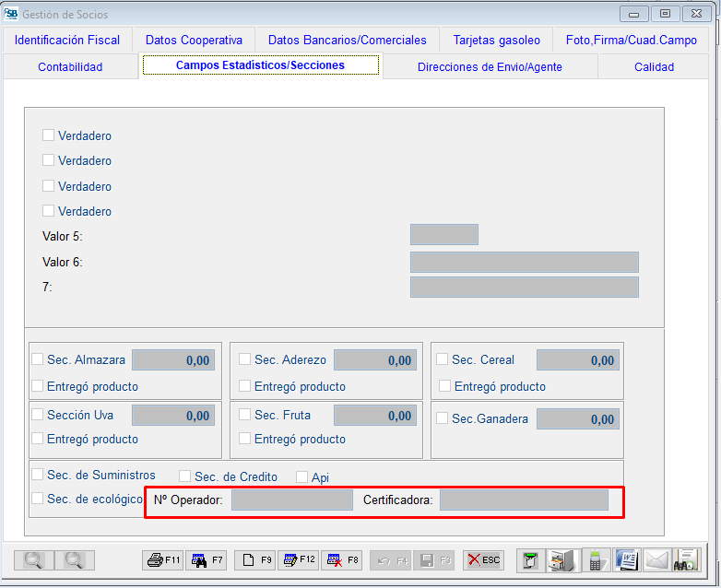Delete record using F8 button
Image resolution: width=721 pixels, height=588 pixels.
click(x=344, y=559)
